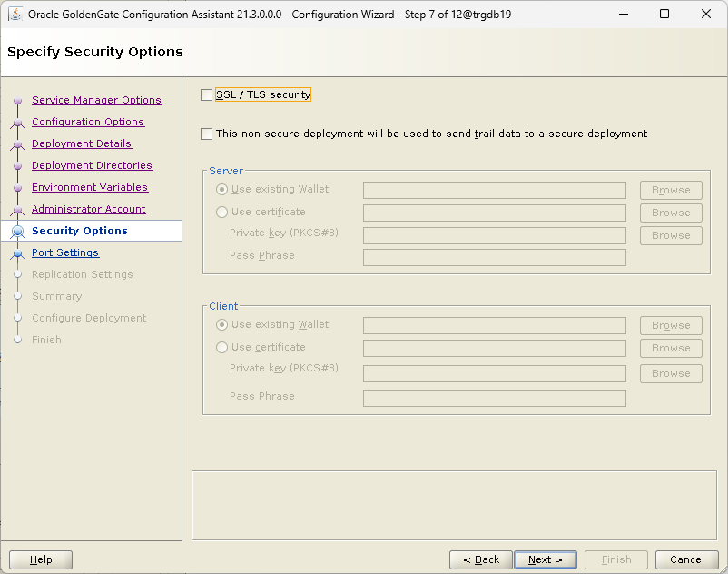Click the Service Manager Options bullet icon
Screen dimensions: 728x574
[17, 100]
